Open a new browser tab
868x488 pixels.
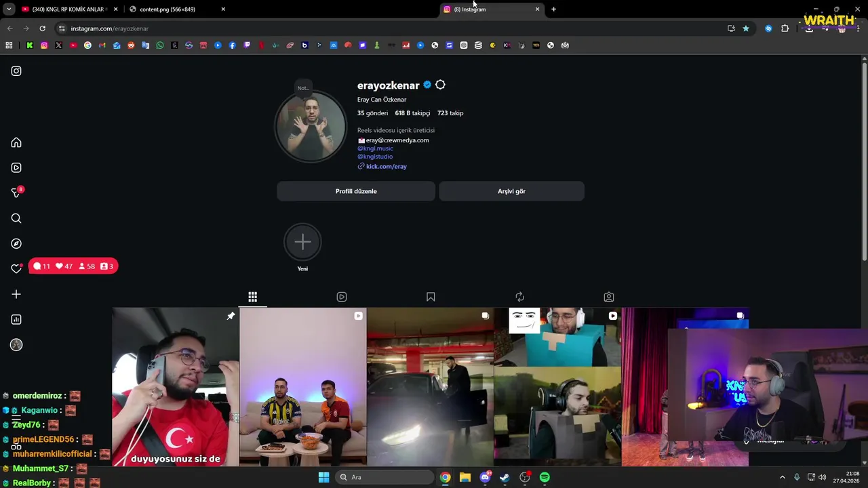click(553, 9)
